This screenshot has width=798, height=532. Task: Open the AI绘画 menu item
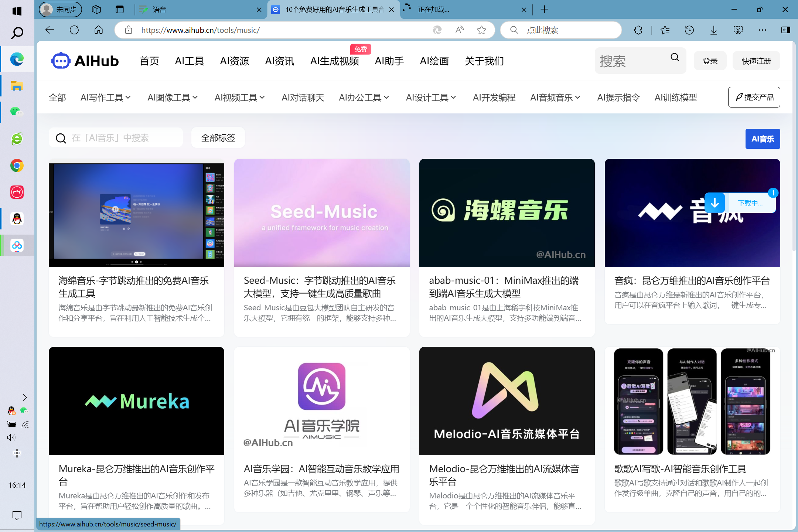coord(434,61)
